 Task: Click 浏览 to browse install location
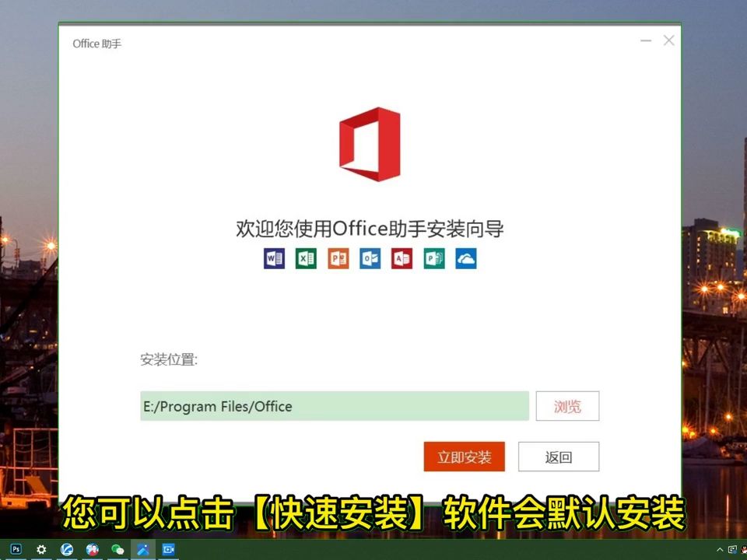click(567, 406)
